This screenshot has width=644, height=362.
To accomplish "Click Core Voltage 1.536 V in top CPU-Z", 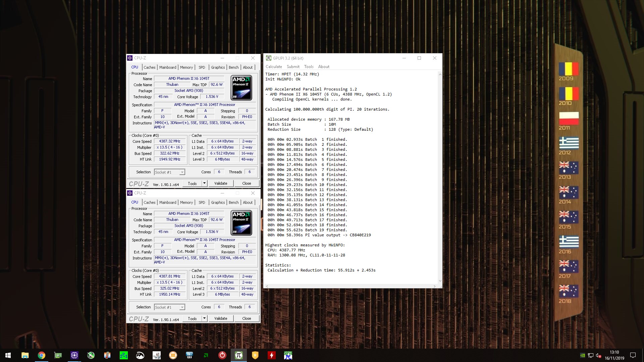I will (212, 97).
